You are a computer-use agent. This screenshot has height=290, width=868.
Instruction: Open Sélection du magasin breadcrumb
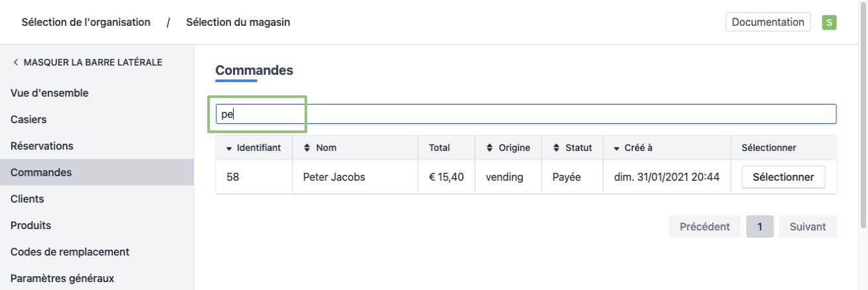click(x=238, y=23)
